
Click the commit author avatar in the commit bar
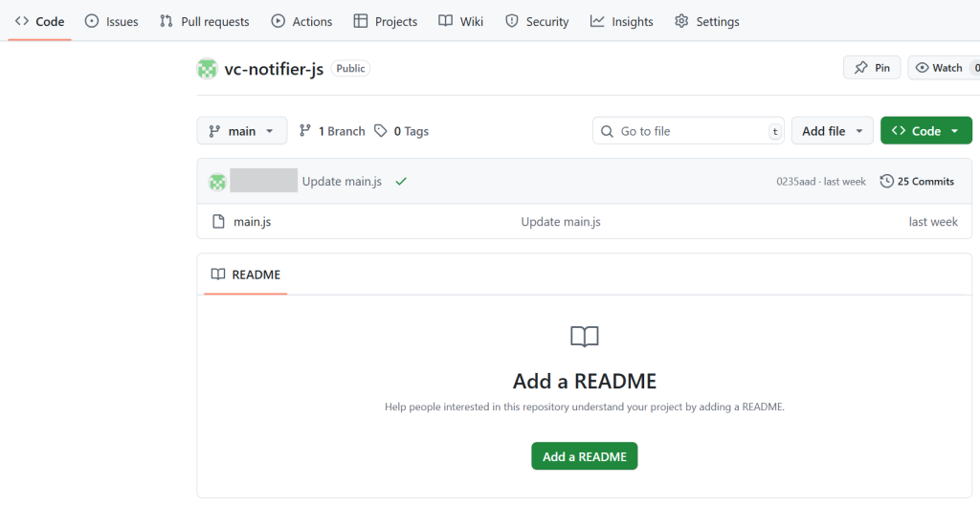[217, 182]
